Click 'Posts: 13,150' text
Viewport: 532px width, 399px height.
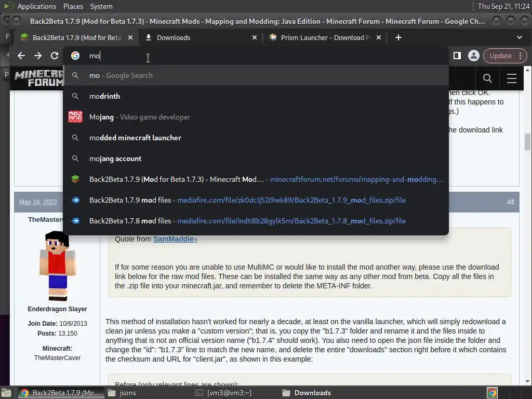click(x=57, y=334)
